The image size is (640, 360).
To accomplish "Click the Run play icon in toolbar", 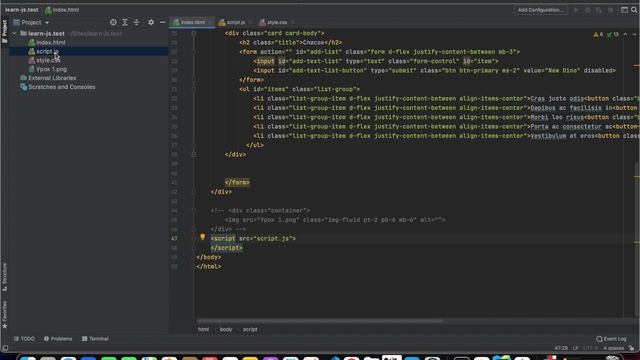I will [x=576, y=10].
